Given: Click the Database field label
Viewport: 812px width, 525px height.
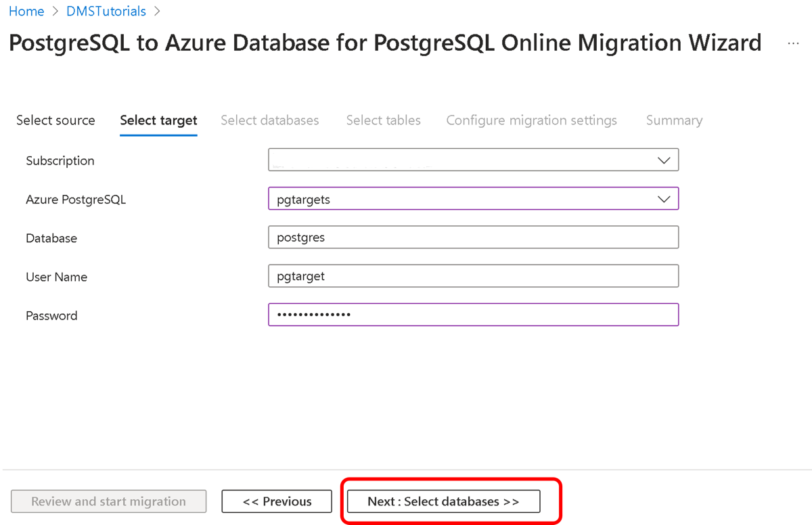Looking at the screenshot, I should (51, 238).
